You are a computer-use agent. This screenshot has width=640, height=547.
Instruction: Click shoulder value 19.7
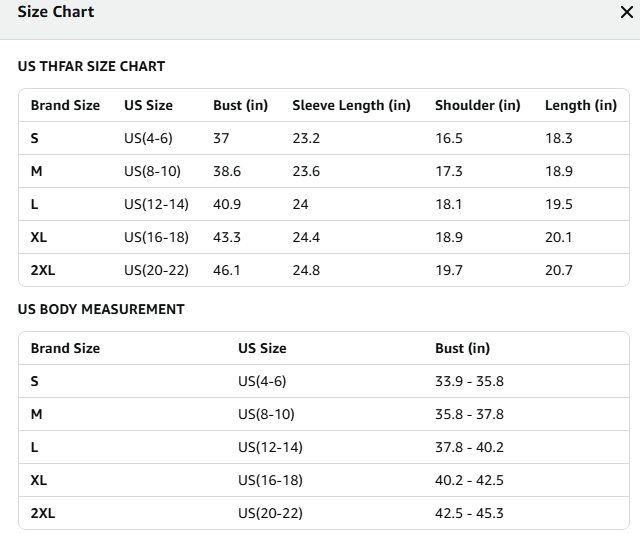(449, 271)
